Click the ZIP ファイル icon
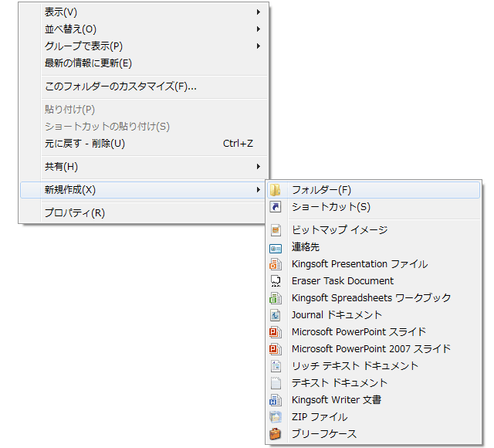The image size is (494, 448). pos(276,417)
